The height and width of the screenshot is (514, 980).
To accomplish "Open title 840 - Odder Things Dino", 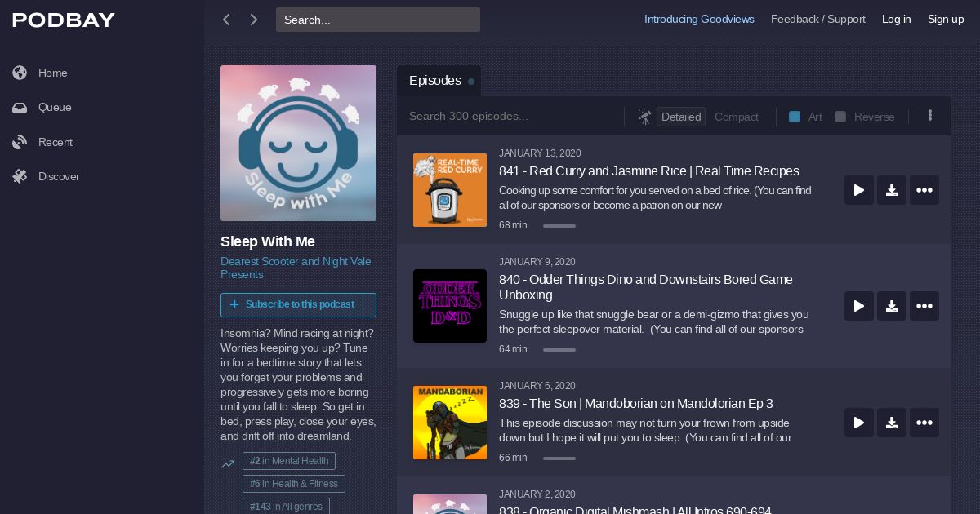I will pyautogui.click(x=646, y=287).
